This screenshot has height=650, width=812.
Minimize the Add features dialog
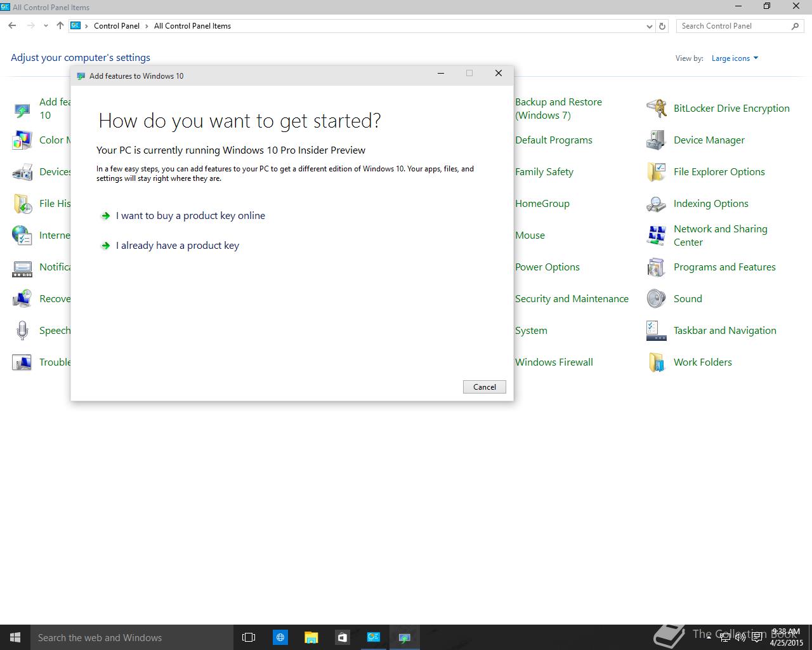[x=441, y=74]
